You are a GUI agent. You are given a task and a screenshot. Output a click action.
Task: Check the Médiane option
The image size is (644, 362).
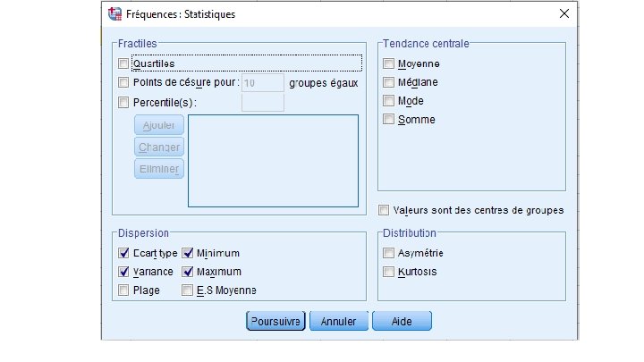pos(388,82)
